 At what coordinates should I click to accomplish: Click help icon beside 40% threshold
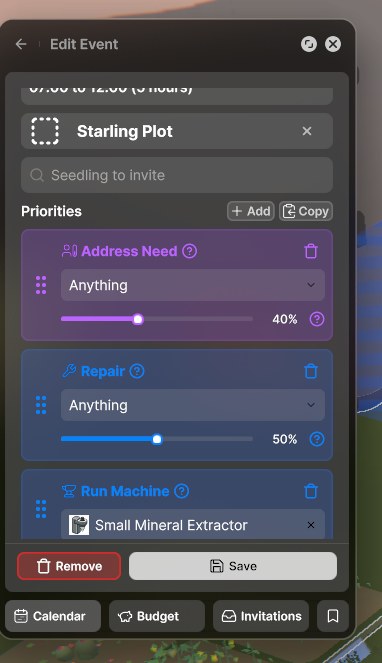(317, 319)
